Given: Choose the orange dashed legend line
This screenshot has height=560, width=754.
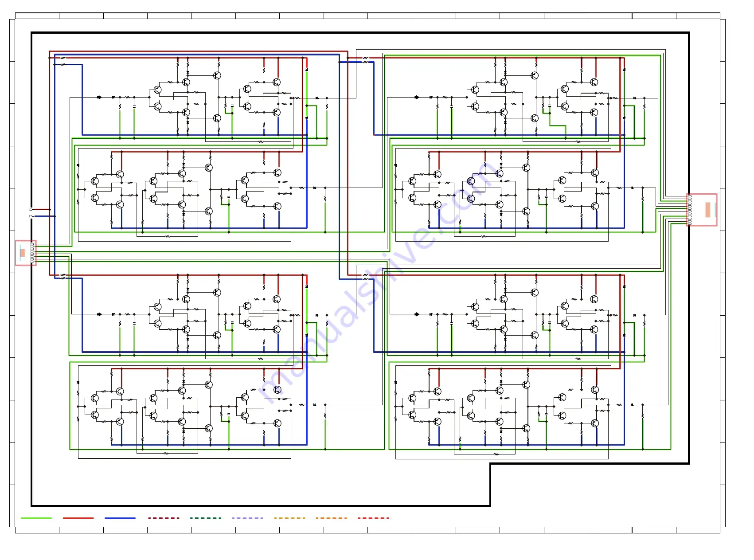Looking at the screenshot, I should coord(331,518).
